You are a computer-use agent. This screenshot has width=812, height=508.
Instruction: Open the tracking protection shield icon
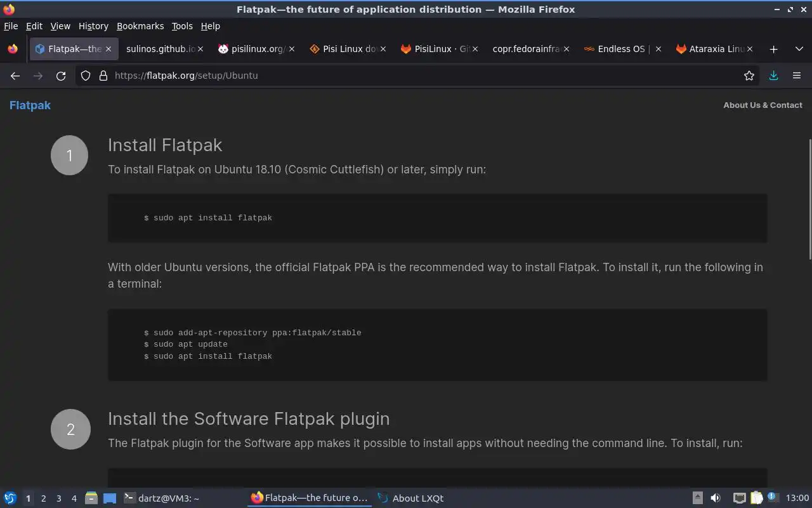point(86,76)
